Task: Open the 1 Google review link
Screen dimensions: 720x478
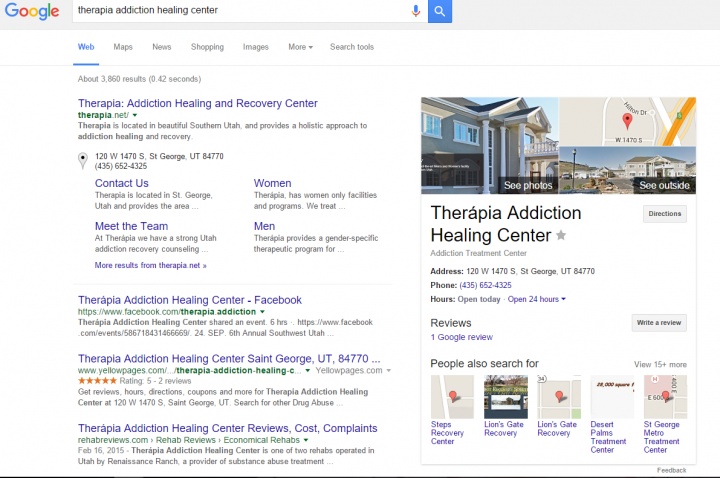Action: (461, 337)
